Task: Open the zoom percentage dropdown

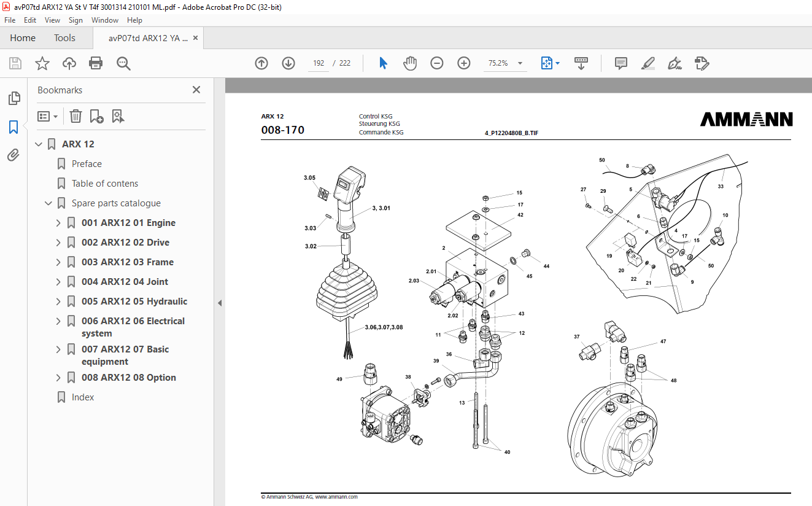Action: click(520, 63)
